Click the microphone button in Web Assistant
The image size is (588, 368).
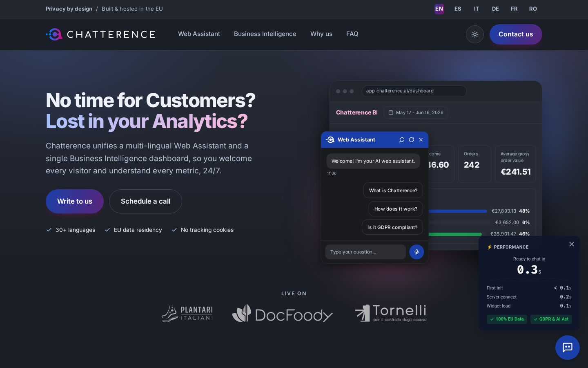(416, 252)
